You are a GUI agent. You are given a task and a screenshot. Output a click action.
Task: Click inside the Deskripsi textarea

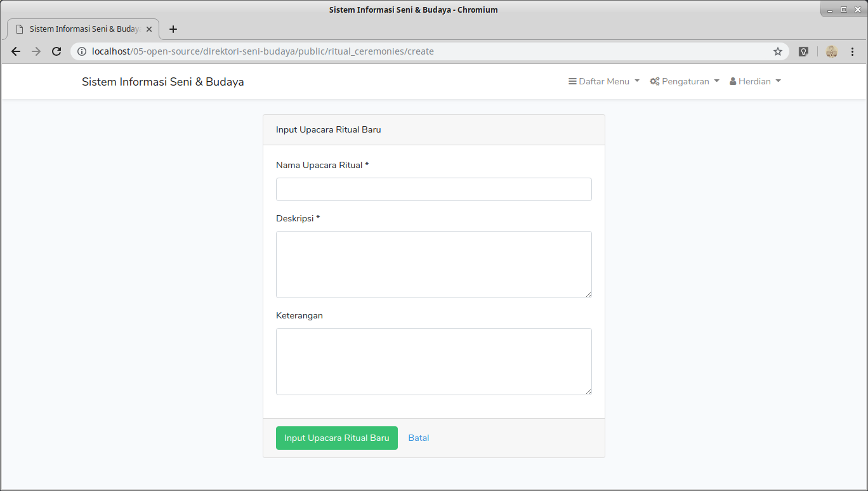434,265
